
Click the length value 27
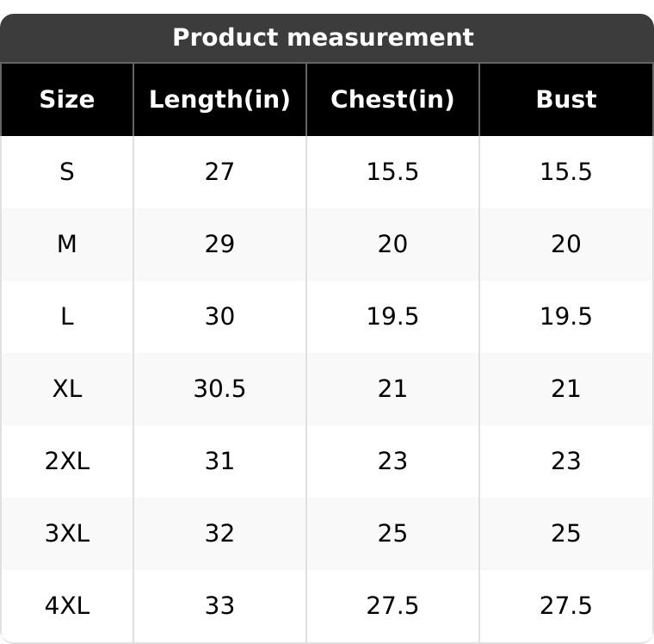coord(219,172)
